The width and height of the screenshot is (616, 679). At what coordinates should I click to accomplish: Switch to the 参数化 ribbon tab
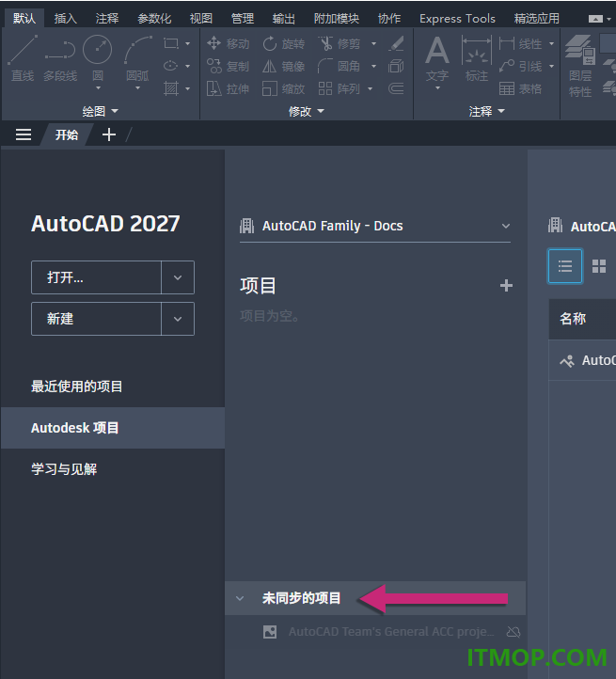tap(154, 18)
